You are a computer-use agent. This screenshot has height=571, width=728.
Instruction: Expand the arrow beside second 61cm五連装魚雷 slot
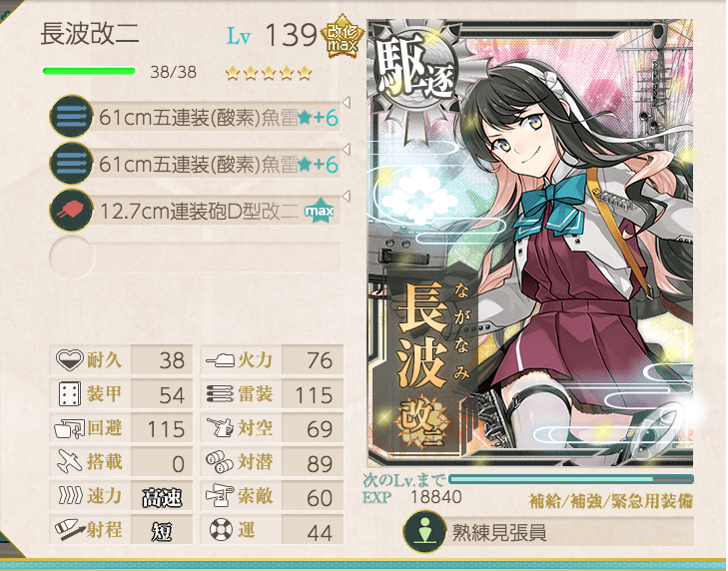pyautogui.click(x=346, y=149)
